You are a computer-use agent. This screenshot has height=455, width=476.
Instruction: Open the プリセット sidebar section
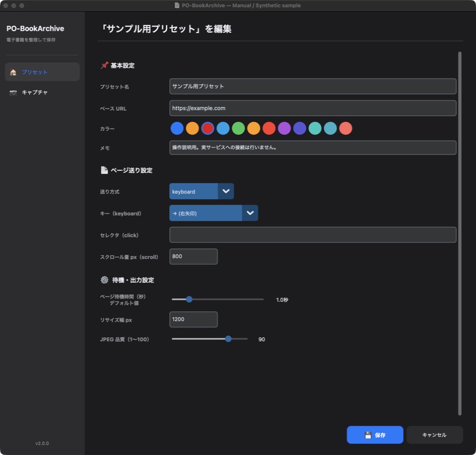(42, 72)
